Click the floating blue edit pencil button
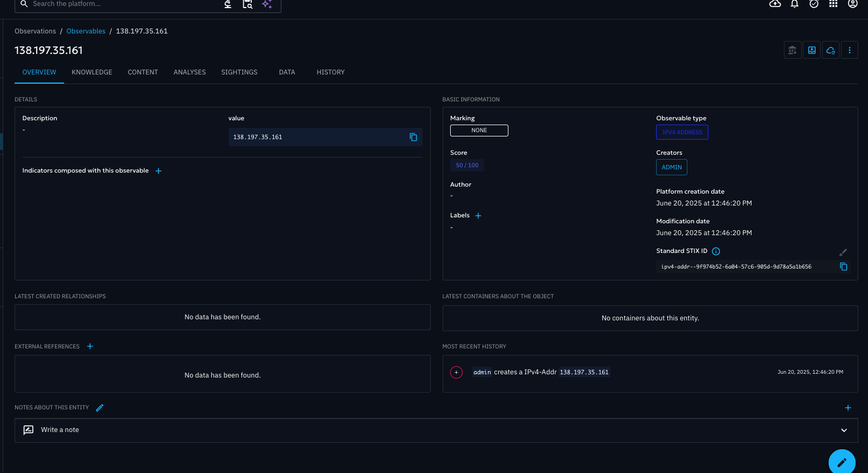The image size is (868, 473). point(842,462)
